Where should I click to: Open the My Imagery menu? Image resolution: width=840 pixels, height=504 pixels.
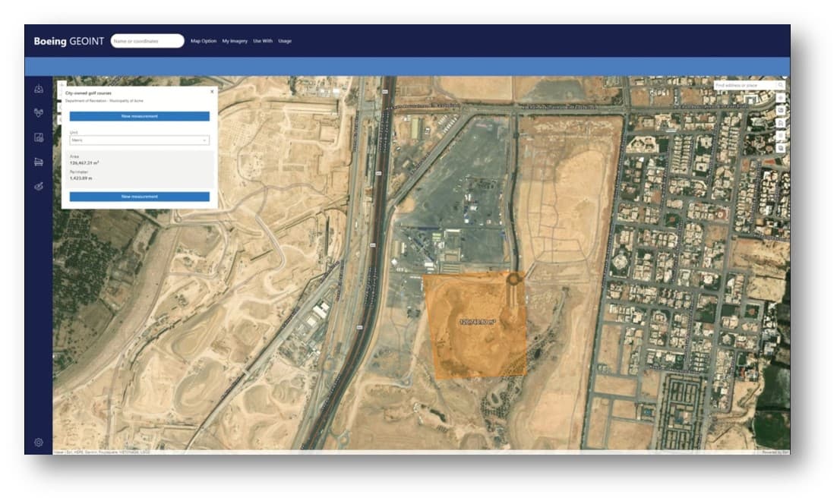235,41
